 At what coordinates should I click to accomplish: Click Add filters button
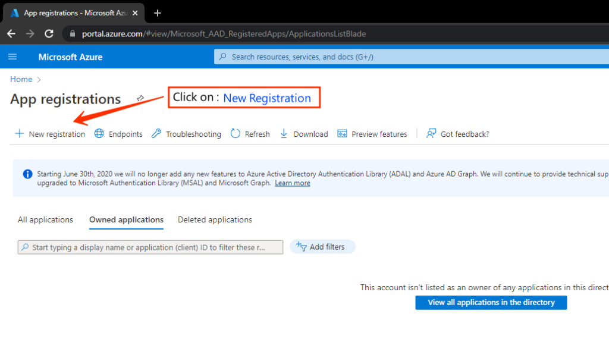pyautogui.click(x=322, y=247)
